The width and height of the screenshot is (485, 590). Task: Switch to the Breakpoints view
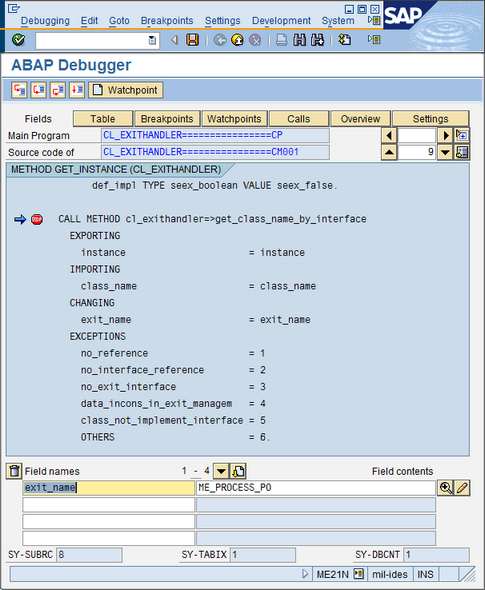point(167,119)
